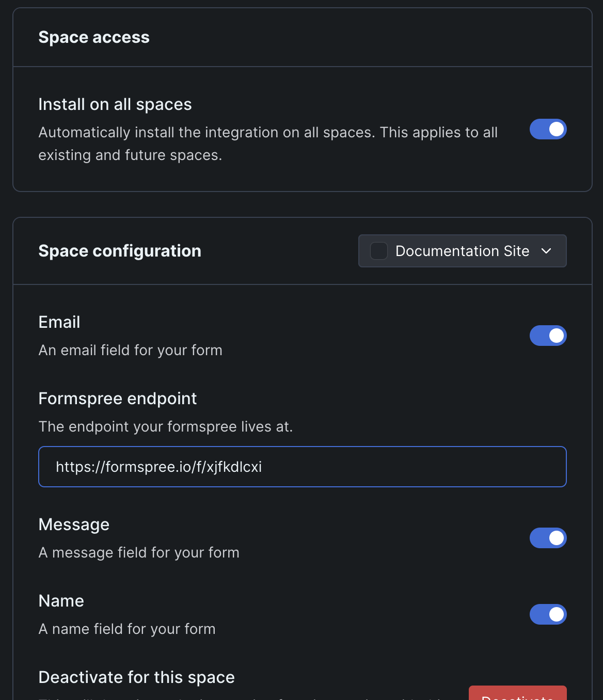Screen dimensions: 603x700
Task: Select the formspree.io URL in the endpoint box
Action: coord(159,466)
